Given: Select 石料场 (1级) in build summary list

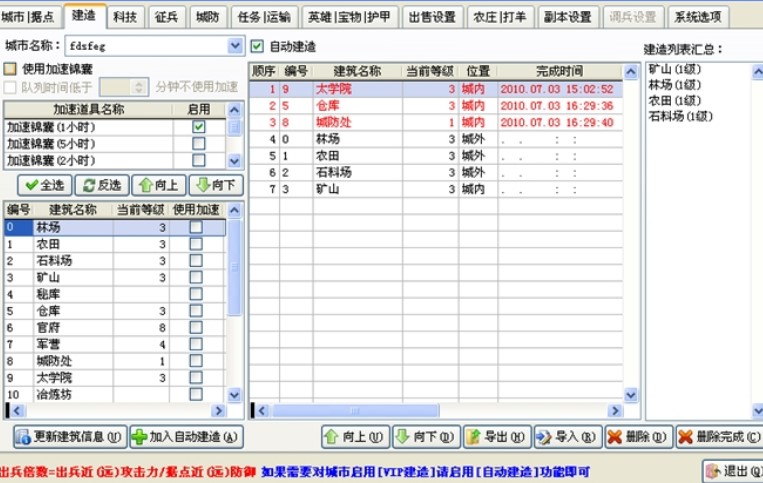Looking at the screenshot, I should [680, 116].
